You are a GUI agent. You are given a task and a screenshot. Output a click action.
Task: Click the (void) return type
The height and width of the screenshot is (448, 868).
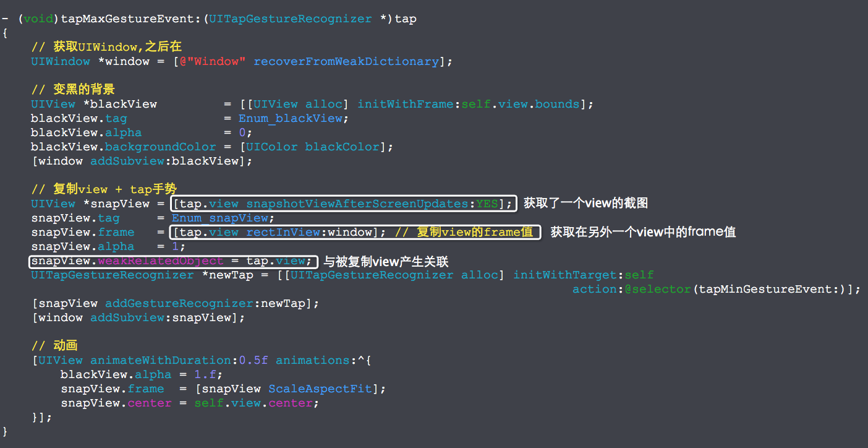click(38, 19)
